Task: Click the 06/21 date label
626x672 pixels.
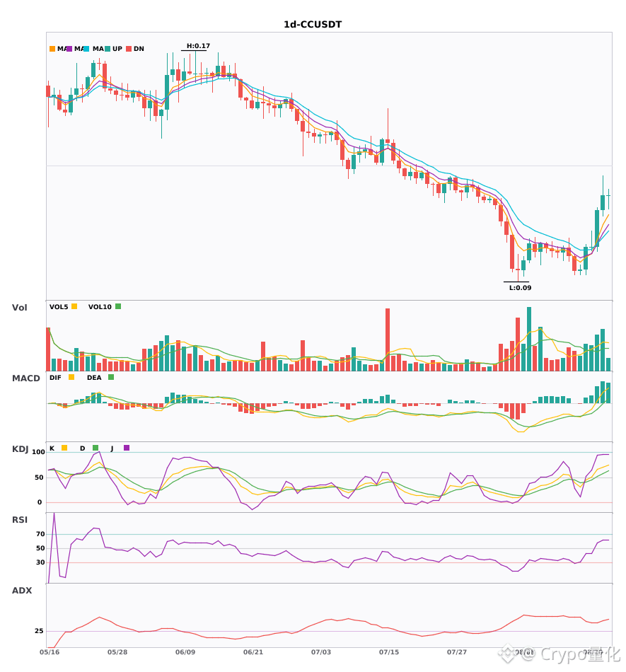Action: [x=253, y=652]
